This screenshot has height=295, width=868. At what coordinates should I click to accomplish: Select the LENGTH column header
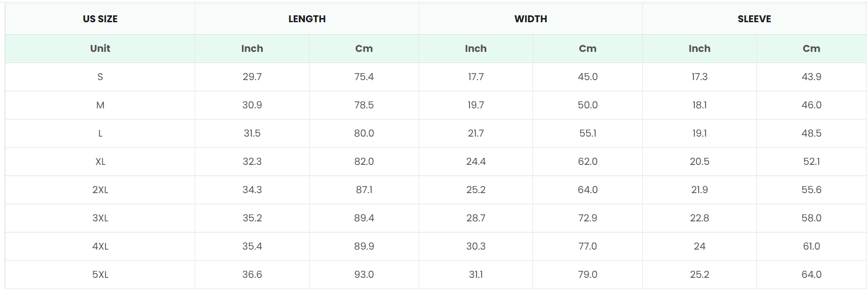coord(307,19)
